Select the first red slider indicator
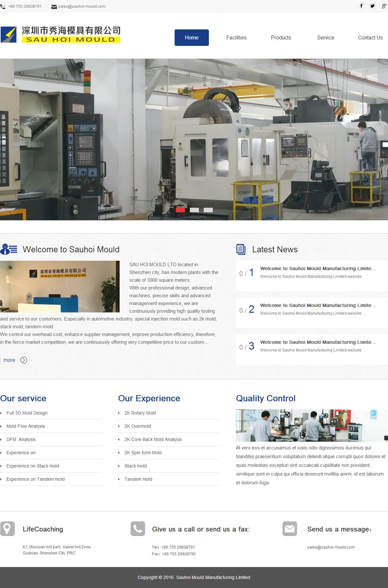 click(x=180, y=210)
